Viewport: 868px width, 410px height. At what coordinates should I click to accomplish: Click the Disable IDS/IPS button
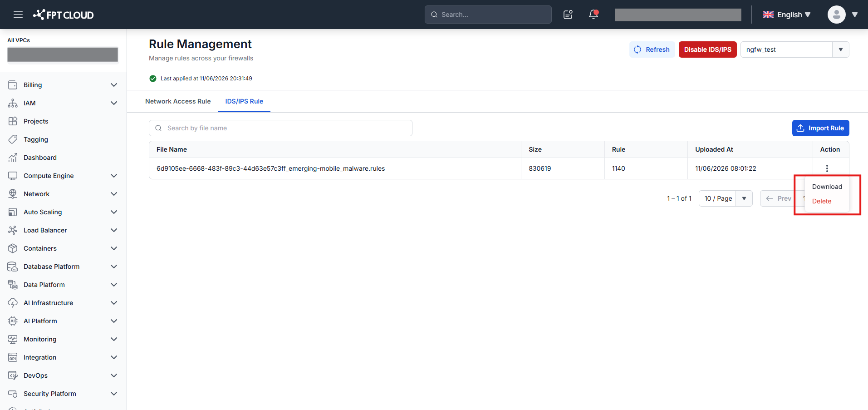707,49
